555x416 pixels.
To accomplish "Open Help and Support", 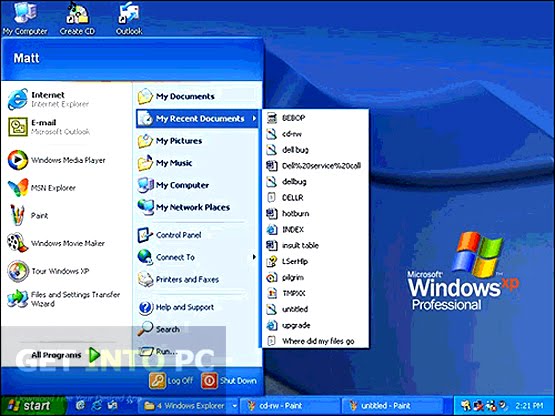I will [176, 307].
